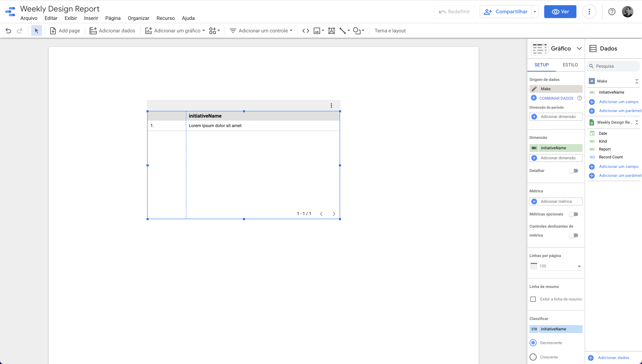Select the Crescente sort radio button
Screen dimensions: 642x364
click(533, 357)
